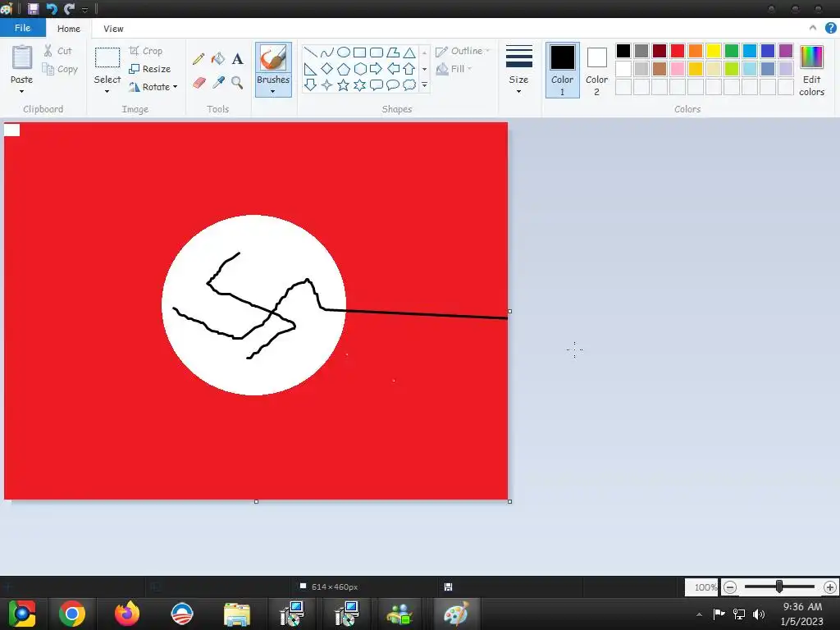Zoom in with the plus button
The height and width of the screenshot is (630, 840).
pos(830,587)
